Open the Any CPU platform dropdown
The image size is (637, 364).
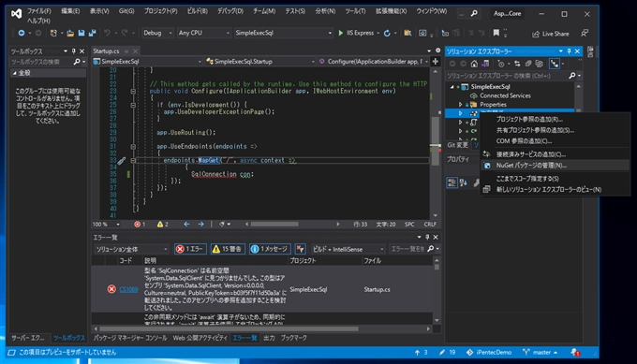pos(203,33)
